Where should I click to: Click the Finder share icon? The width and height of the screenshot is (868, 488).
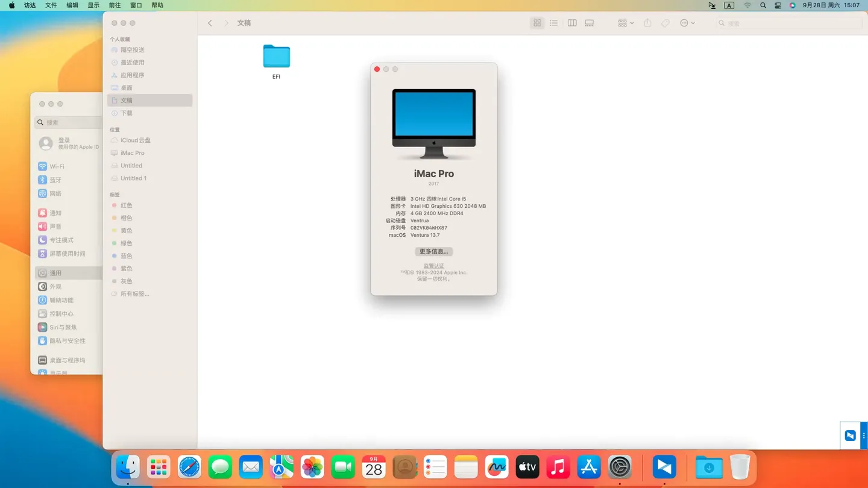pyautogui.click(x=647, y=23)
